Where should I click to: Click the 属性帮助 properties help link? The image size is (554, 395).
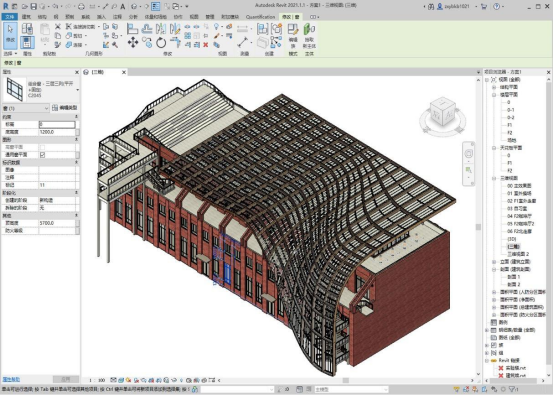[x=11, y=379]
